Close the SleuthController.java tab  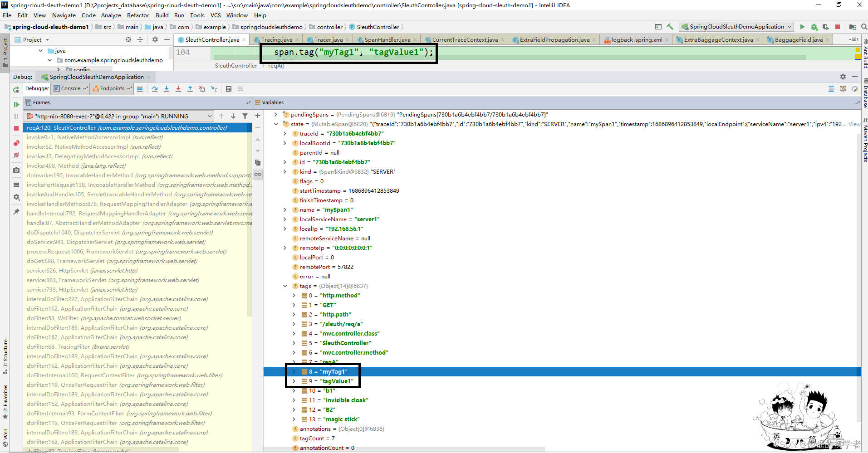(244, 40)
